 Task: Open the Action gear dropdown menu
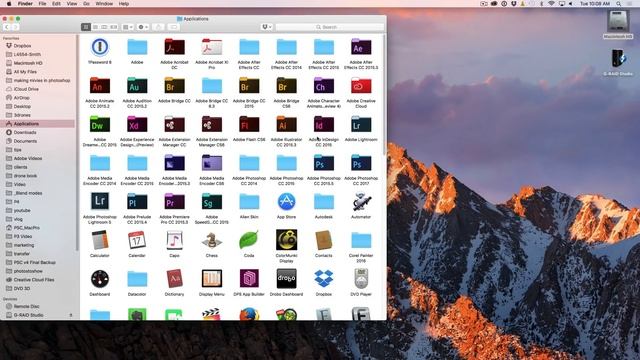tap(143, 27)
